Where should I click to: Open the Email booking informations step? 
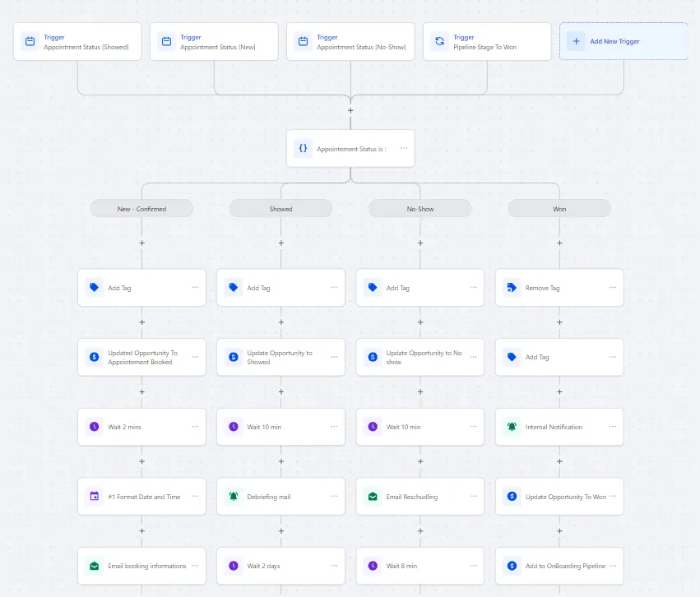142,566
